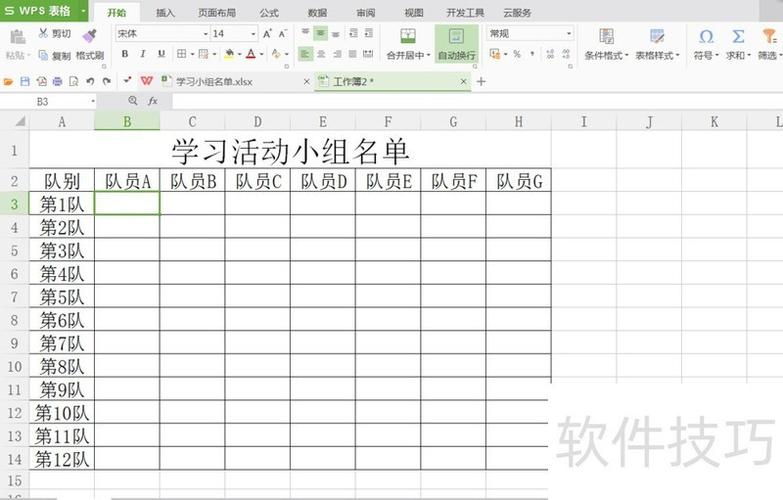The image size is (783, 500).
Task: Open the 公式 (Formulas) tab
Action: (269, 13)
